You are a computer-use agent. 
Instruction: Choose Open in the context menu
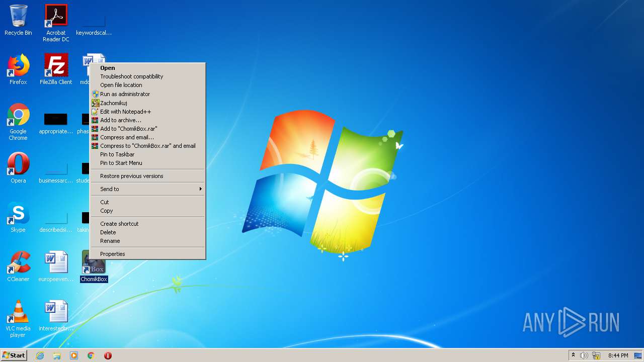coord(147,68)
